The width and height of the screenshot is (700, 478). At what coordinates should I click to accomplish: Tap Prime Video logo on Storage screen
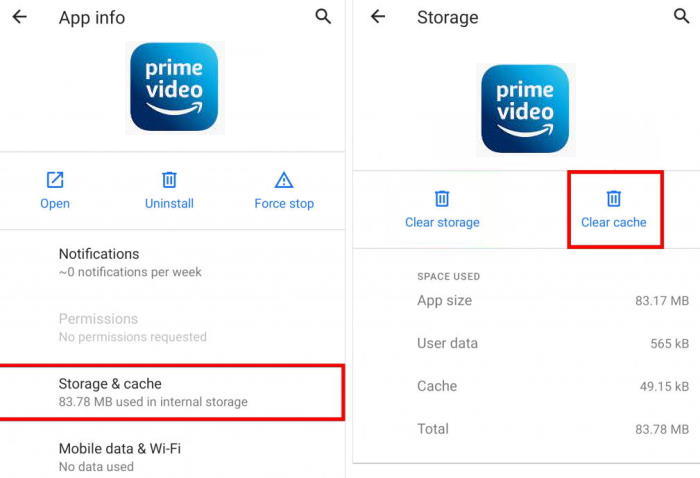pos(525,109)
